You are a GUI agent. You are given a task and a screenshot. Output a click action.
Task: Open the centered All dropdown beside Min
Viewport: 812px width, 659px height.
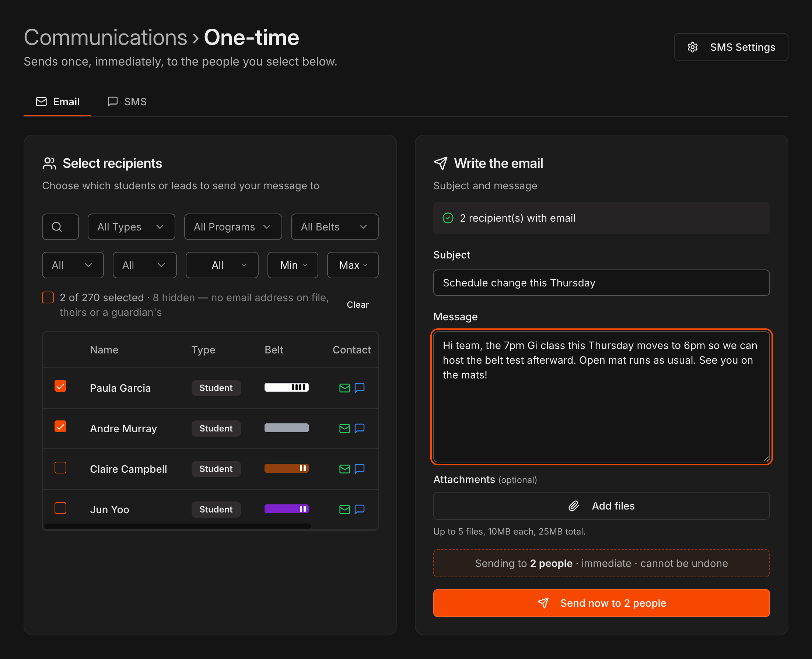pos(222,265)
